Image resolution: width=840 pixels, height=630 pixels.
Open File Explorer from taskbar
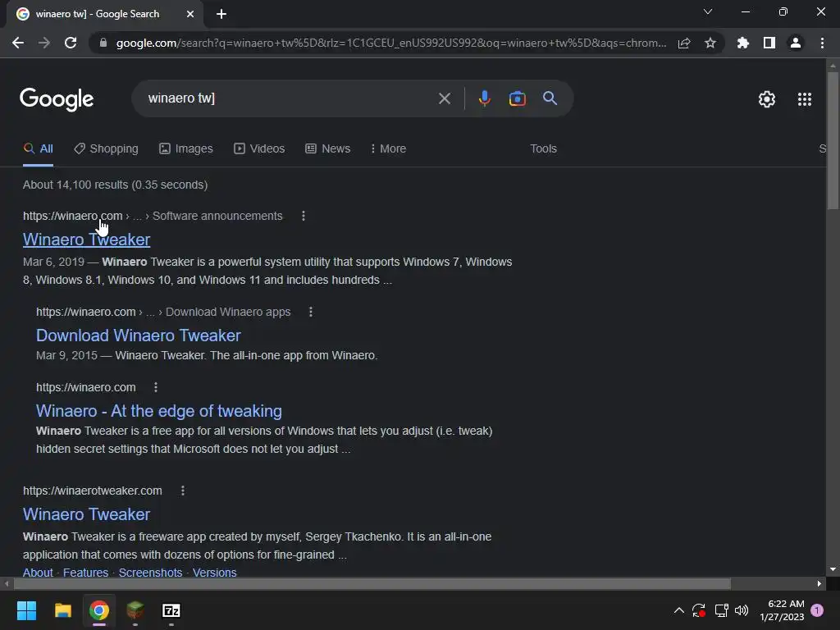(62, 610)
